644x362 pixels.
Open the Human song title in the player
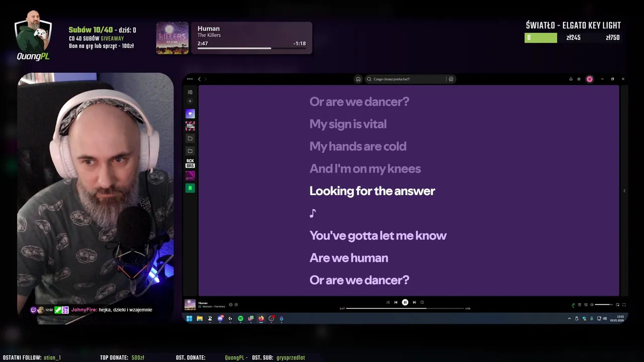(203, 303)
